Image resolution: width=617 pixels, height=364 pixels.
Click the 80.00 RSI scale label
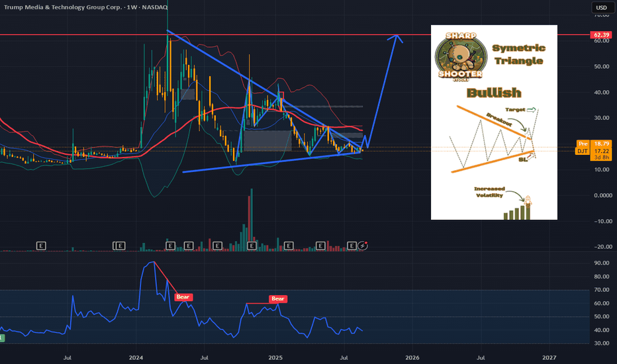tap(602, 277)
